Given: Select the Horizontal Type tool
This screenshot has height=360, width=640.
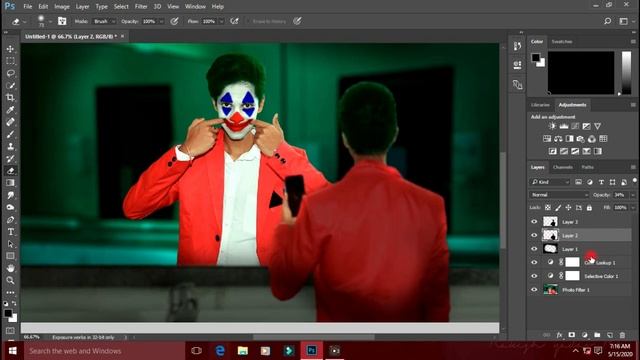Looking at the screenshot, I should (x=11, y=232).
